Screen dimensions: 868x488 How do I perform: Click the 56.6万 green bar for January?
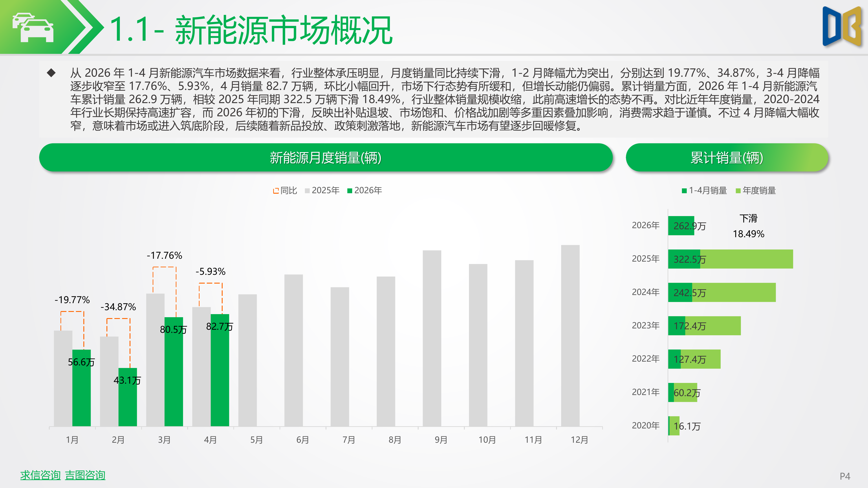(82, 388)
